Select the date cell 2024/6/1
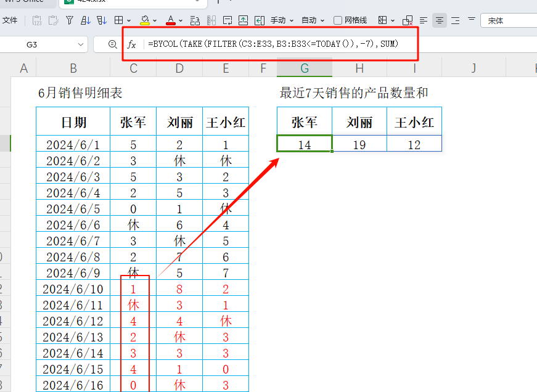 [x=73, y=144]
